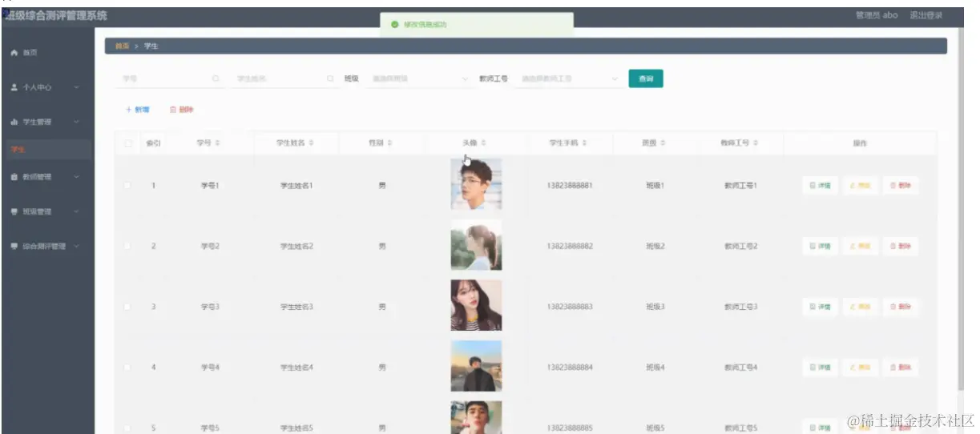The image size is (980, 434).
Task: Click the cell 班级4
Action: pos(655,368)
